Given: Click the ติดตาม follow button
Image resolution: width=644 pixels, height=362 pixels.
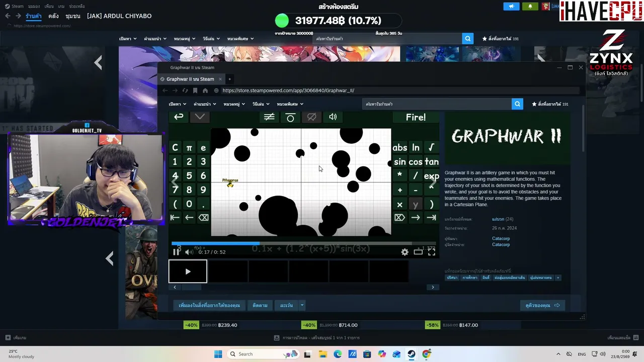Looking at the screenshot, I should (260, 305).
